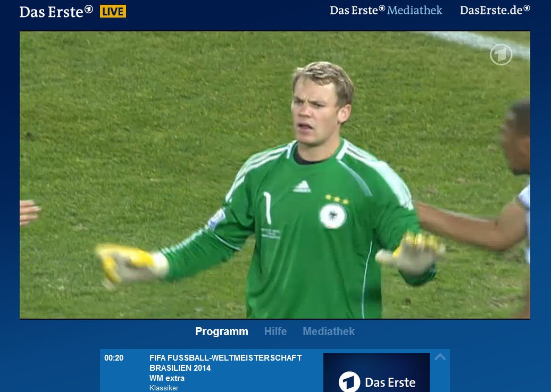551x392 pixels.
Task: Collapse program panel with up chevron
Action: [x=440, y=357]
